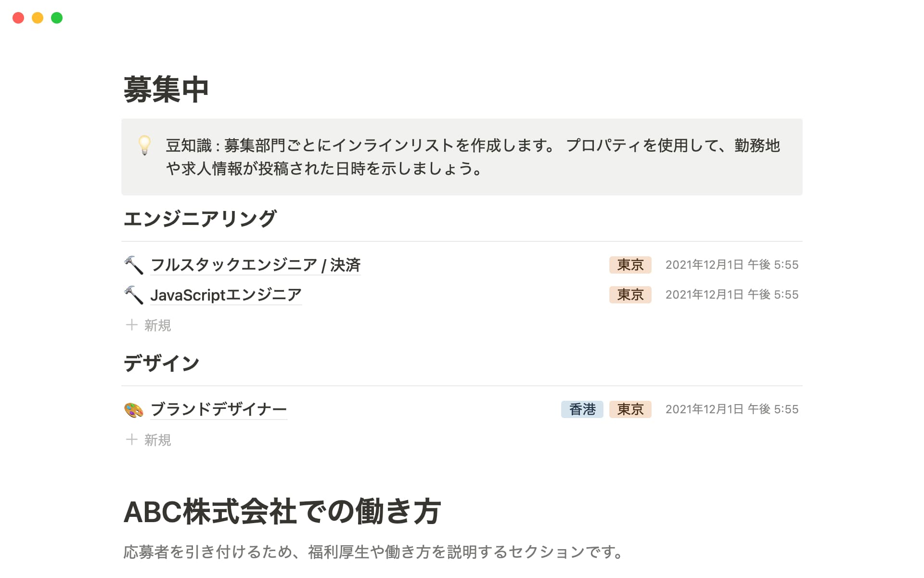Click the date on the JavaScriptエンジニア row
924x578 pixels.
(731, 295)
